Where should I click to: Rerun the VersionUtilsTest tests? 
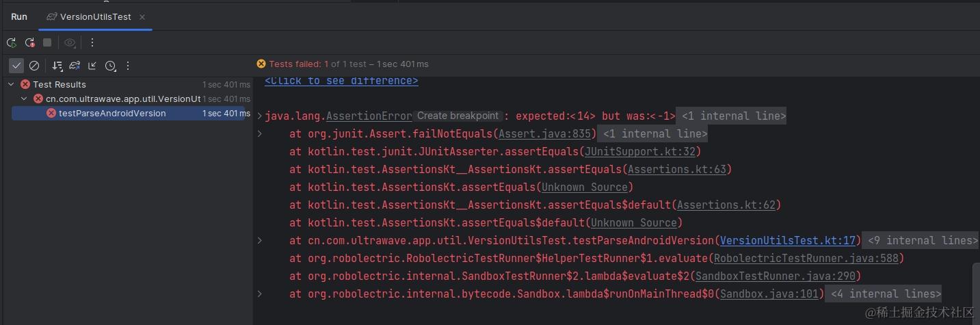(x=12, y=42)
